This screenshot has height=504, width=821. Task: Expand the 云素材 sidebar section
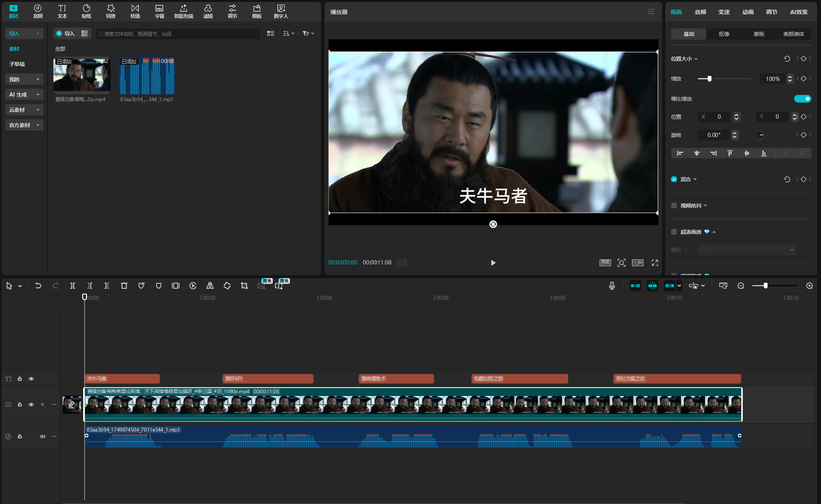tap(24, 110)
